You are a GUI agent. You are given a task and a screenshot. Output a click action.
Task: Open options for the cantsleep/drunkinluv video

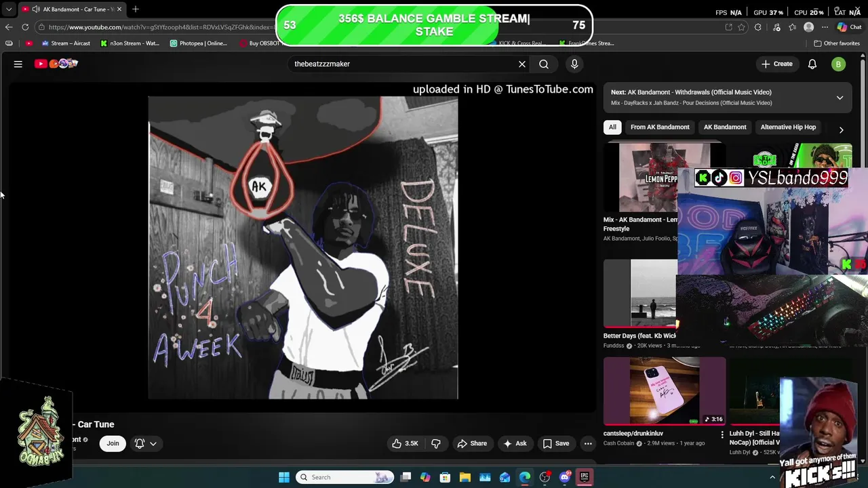722,434
